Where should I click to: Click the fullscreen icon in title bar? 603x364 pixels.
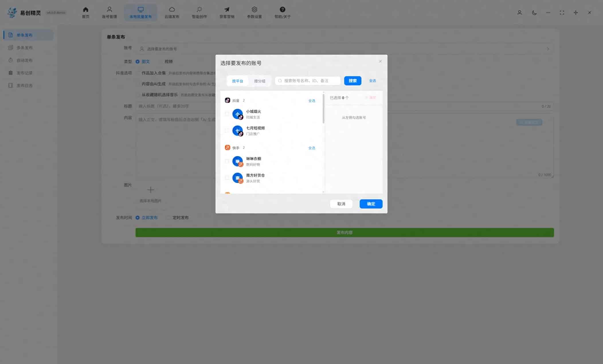coord(562,13)
